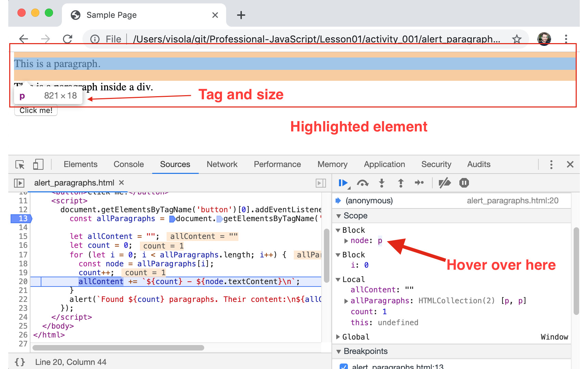
Task: Toggle the device toolbar icon
Action: point(38,165)
